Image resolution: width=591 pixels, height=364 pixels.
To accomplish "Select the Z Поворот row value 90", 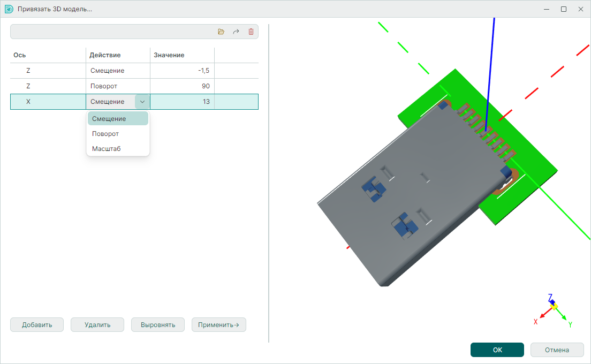I will [x=182, y=86].
